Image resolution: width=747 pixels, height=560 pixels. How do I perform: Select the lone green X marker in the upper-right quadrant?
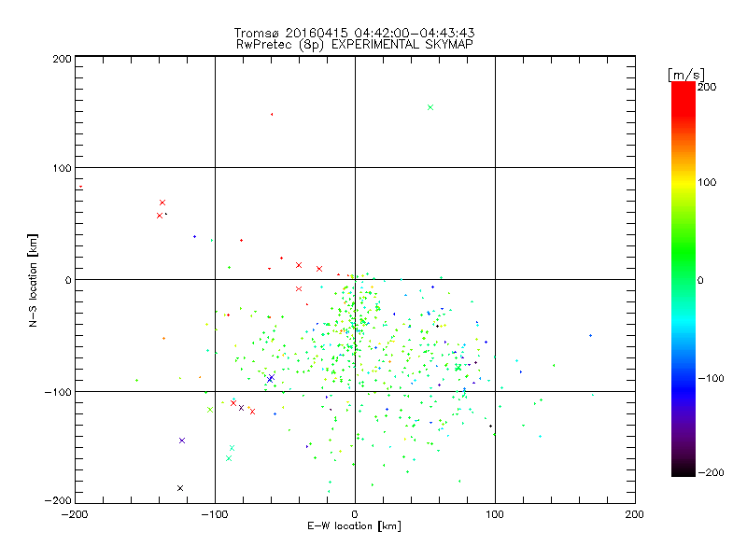pos(430,107)
